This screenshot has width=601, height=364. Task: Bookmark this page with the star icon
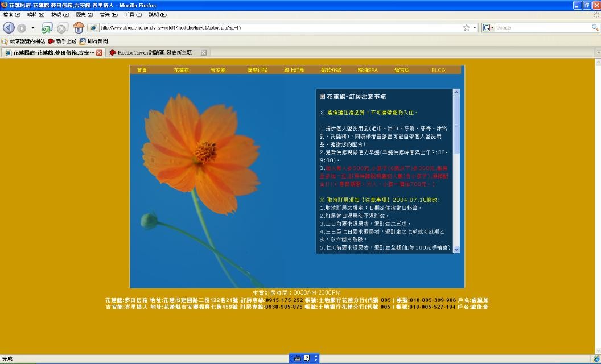click(467, 27)
